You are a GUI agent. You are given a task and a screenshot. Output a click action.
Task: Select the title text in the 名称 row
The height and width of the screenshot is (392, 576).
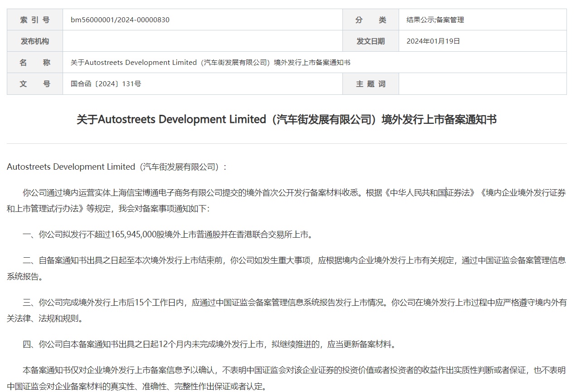click(x=210, y=63)
